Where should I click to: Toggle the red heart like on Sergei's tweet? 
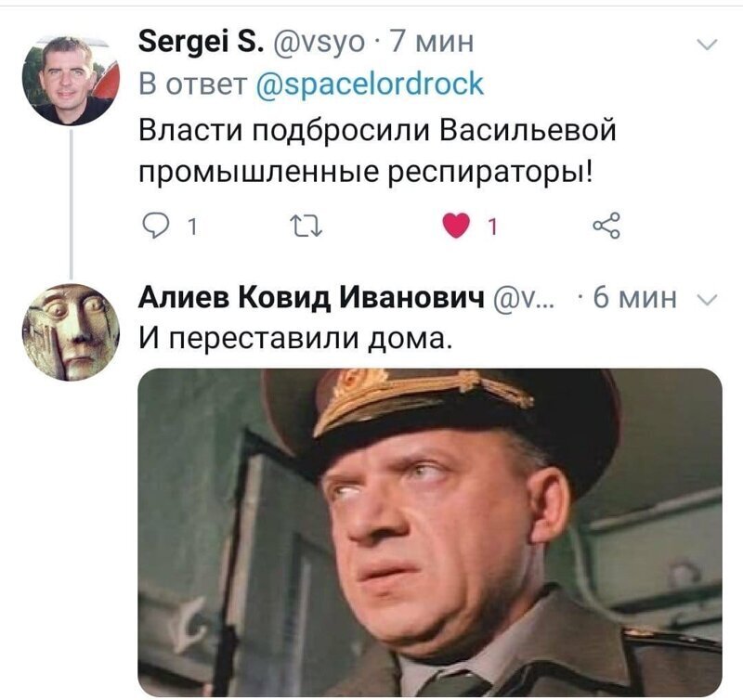click(456, 226)
